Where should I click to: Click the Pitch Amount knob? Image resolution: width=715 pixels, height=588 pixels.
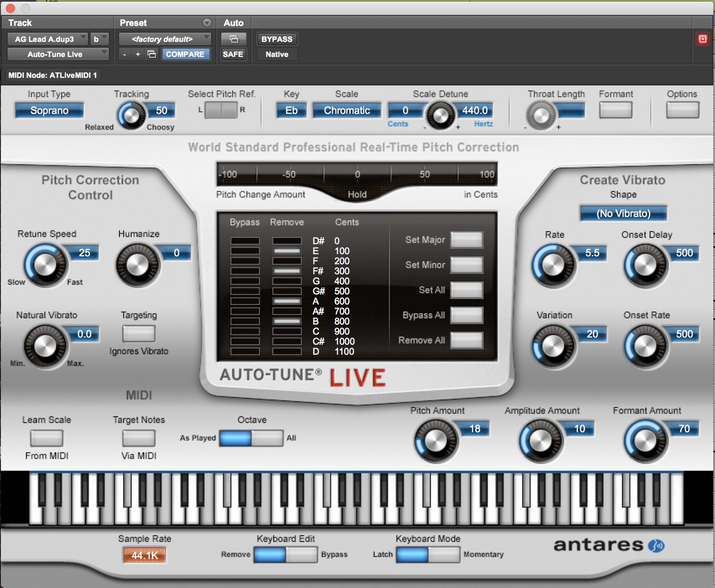click(x=436, y=441)
